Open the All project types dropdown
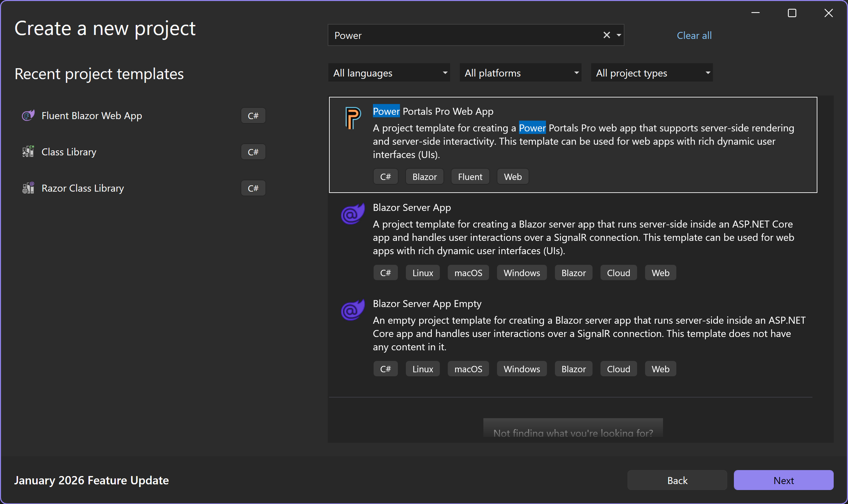 652,73
